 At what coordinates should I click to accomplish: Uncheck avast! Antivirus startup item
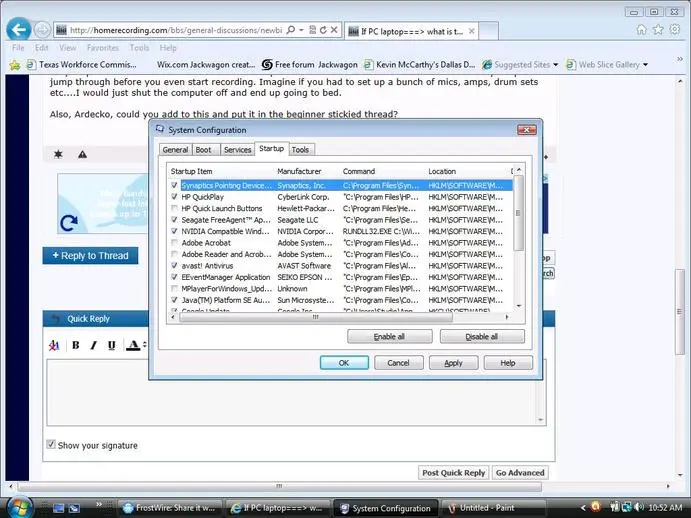[x=175, y=265]
